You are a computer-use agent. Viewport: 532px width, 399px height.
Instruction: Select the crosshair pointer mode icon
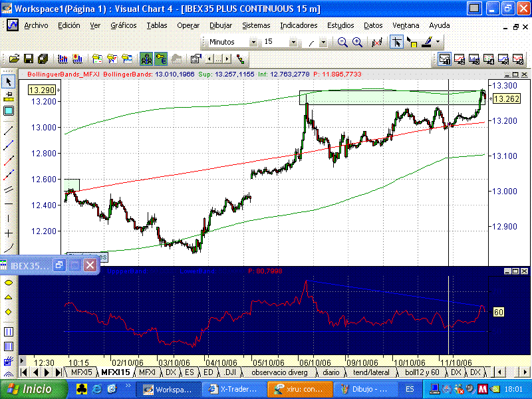(x=396, y=42)
